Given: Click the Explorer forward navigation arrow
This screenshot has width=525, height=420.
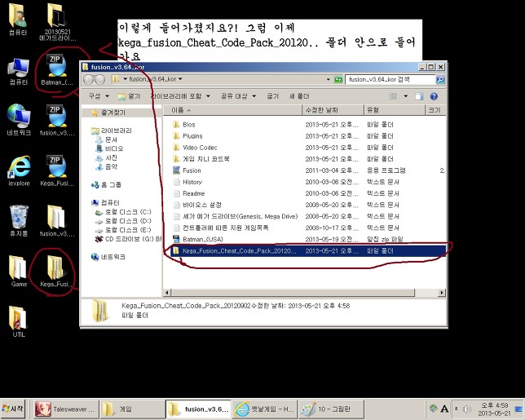Looking at the screenshot, I should pyautogui.click(x=99, y=79).
